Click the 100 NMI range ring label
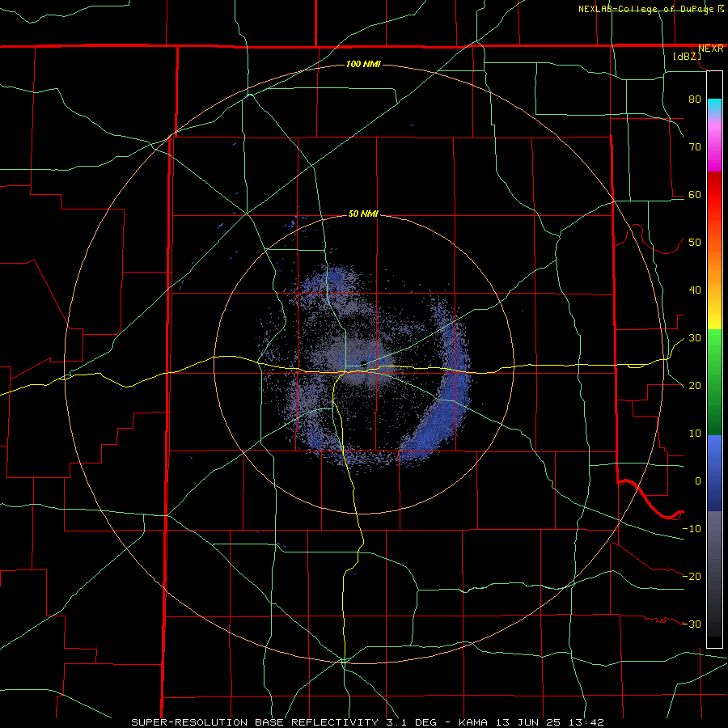Viewport: 728px width, 728px height. tap(363, 64)
